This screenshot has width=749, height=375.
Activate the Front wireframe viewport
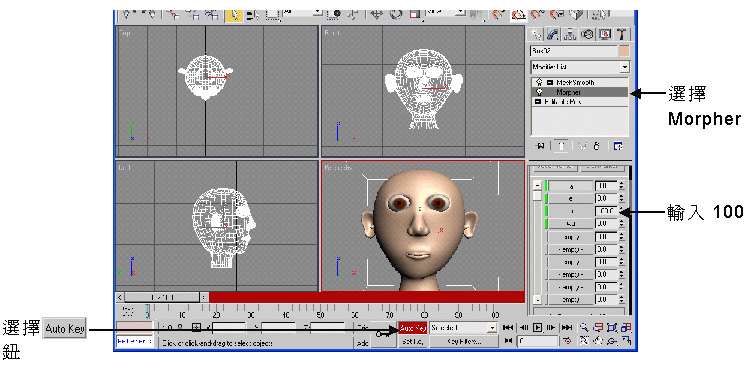tap(423, 91)
